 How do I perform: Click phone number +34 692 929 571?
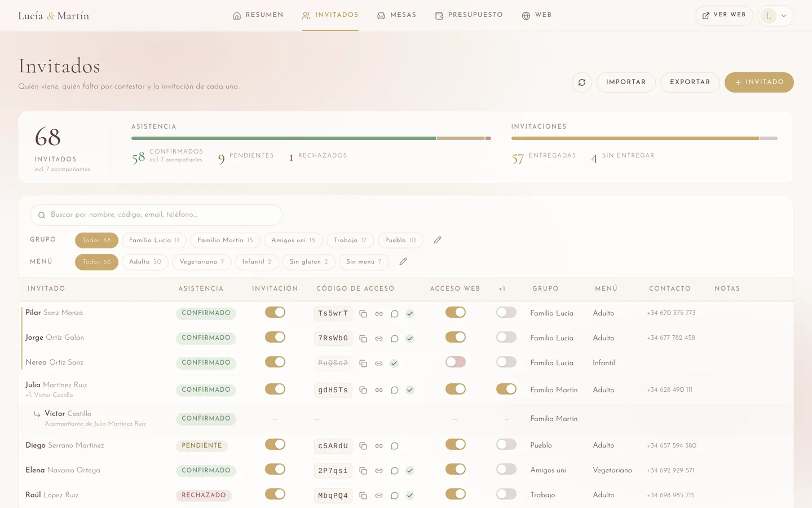click(x=670, y=470)
